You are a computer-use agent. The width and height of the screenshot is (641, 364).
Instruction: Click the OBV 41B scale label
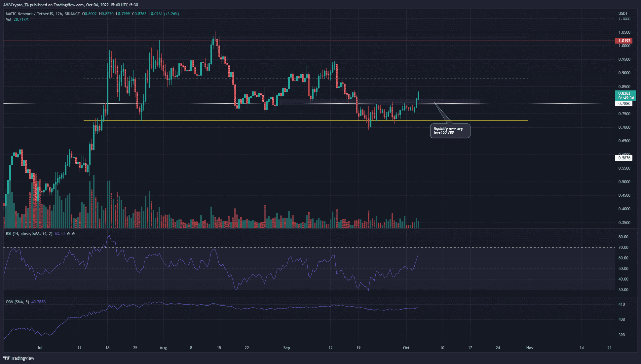pos(622,304)
